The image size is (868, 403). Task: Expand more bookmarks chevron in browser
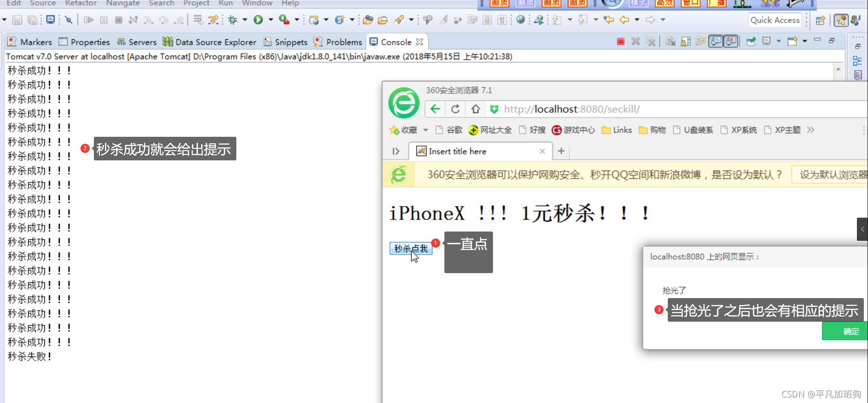click(811, 130)
